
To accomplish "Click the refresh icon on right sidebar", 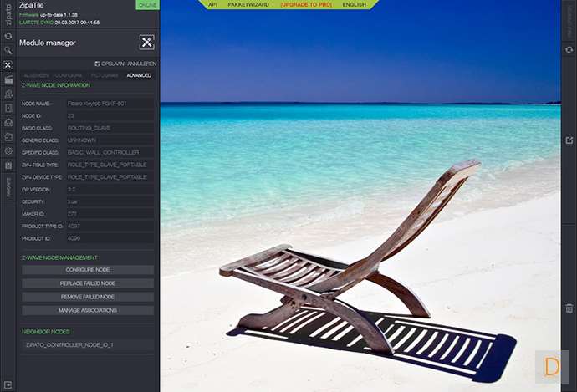I will [x=569, y=49].
